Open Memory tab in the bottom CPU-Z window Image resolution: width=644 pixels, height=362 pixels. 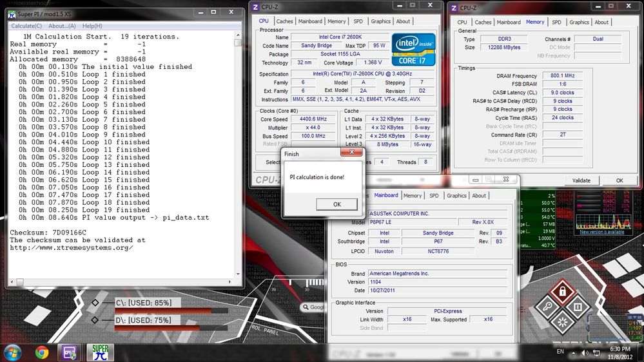tap(413, 196)
